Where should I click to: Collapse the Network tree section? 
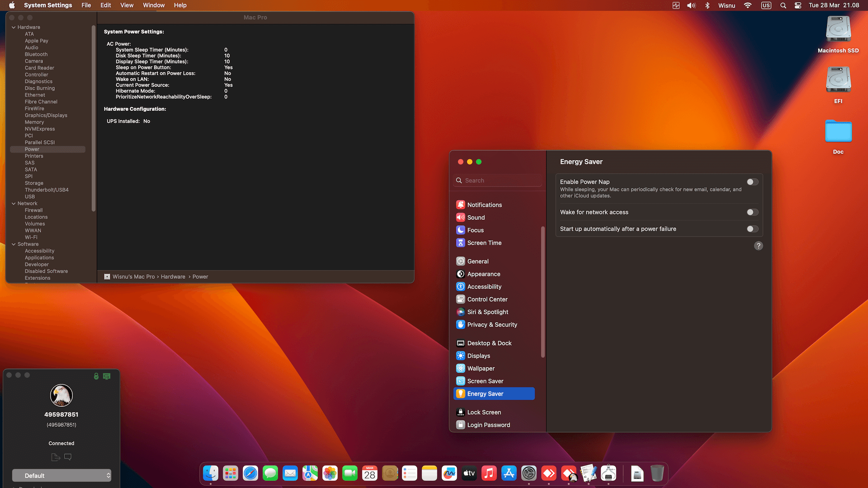pyautogui.click(x=14, y=203)
